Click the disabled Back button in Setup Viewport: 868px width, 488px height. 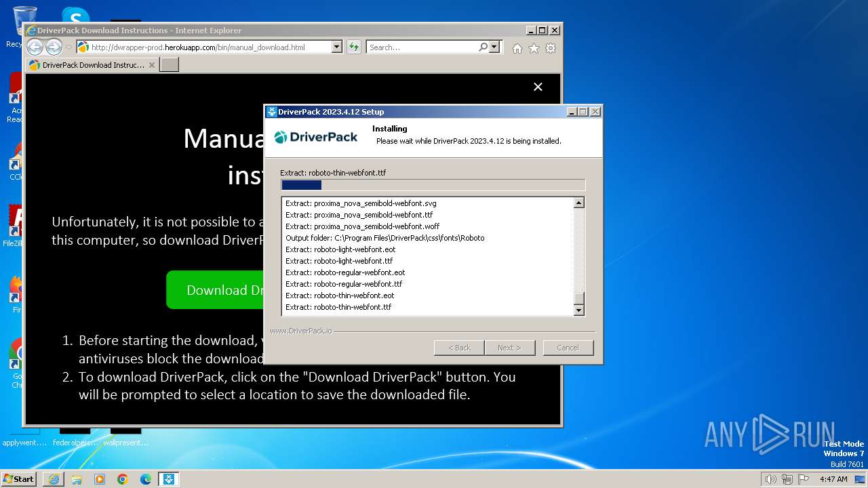pos(459,348)
